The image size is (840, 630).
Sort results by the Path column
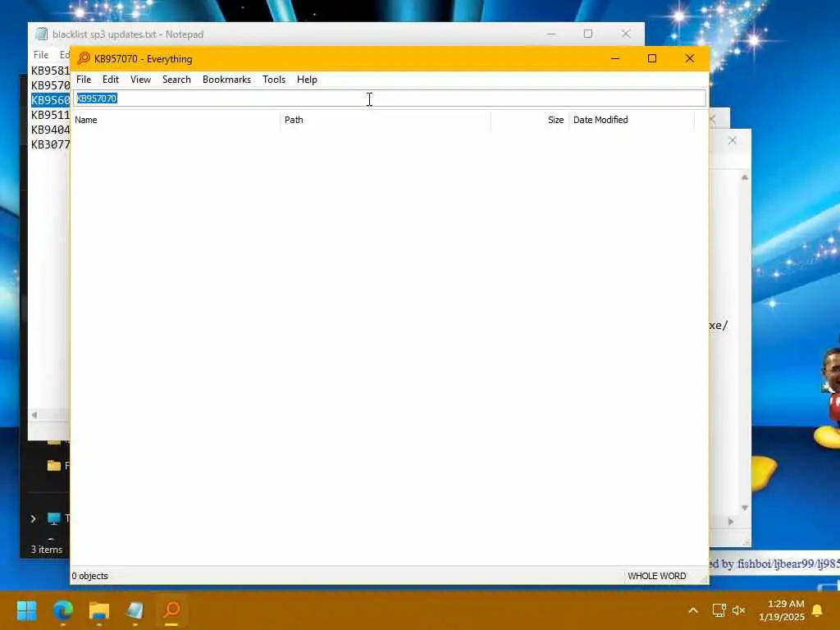point(386,120)
